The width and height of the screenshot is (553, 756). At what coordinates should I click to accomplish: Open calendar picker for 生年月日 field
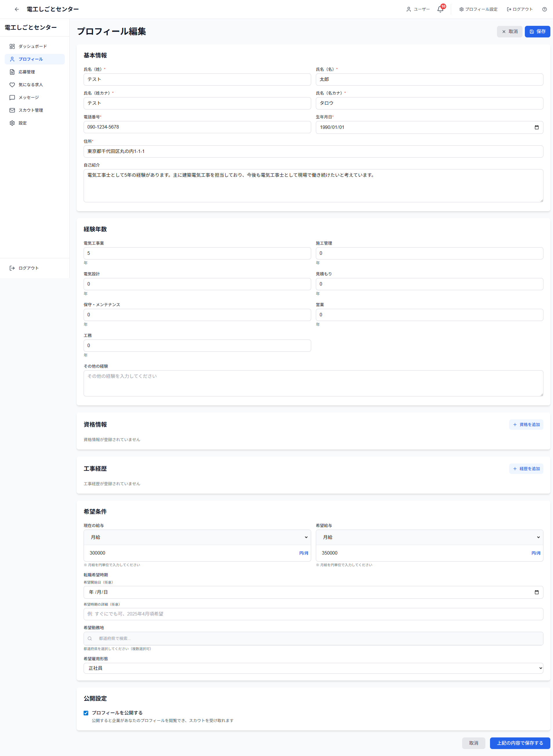(536, 127)
